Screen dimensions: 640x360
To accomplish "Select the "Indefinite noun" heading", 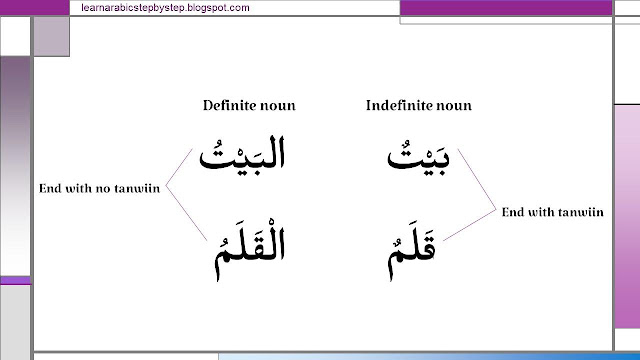I will 419,106.
